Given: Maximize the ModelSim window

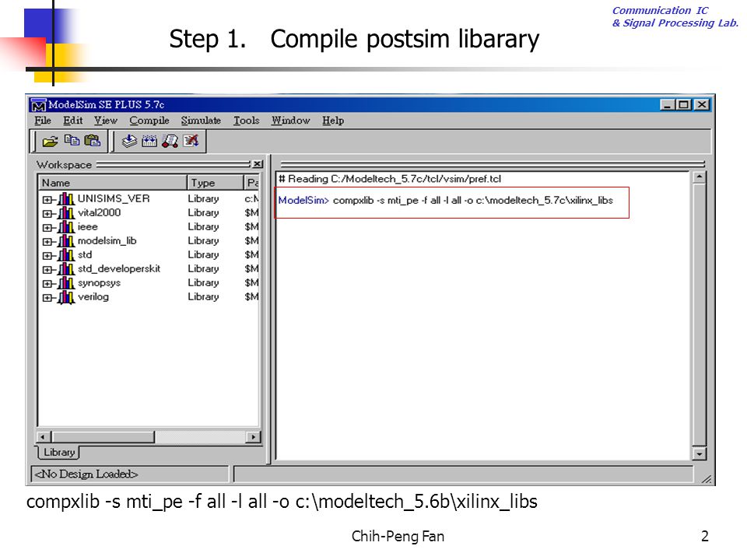Looking at the screenshot, I should click(684, 105).
